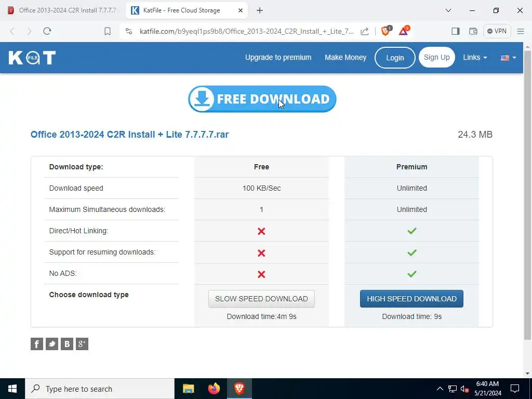Open the language flag dropdown
Viewport: 532px width, 399px height.
coord(508,58)
